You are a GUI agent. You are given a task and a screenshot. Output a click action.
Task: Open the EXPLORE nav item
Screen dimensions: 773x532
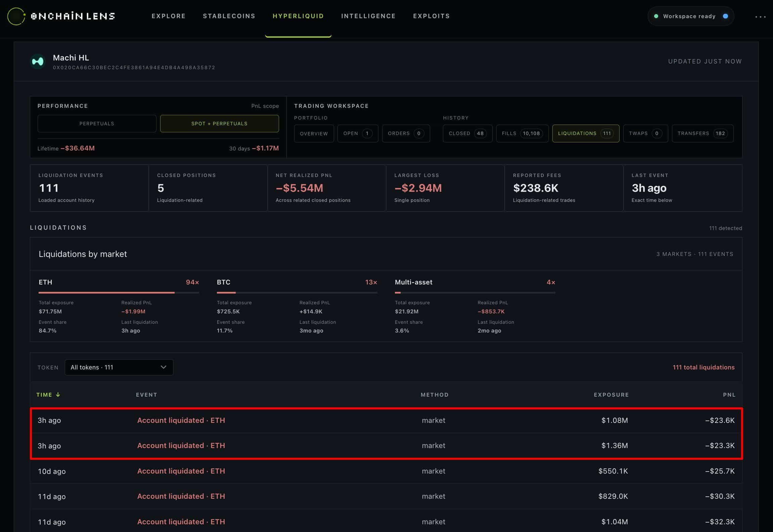(169, 16)
